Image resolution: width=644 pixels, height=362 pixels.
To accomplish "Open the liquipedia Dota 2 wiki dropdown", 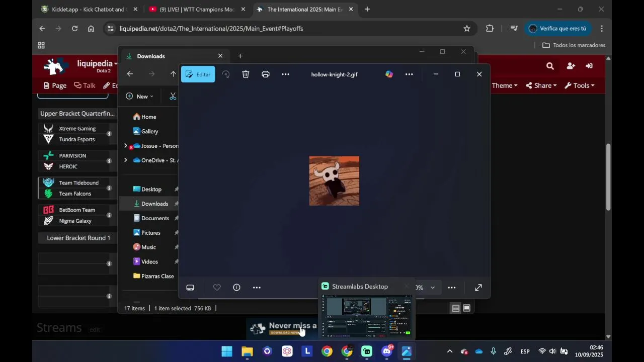I will click(x=97, y=64).
